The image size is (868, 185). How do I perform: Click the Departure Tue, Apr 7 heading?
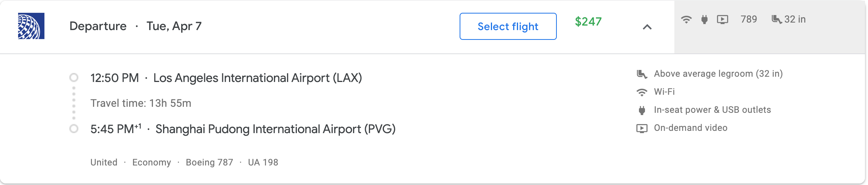click(x=136, y=26)
